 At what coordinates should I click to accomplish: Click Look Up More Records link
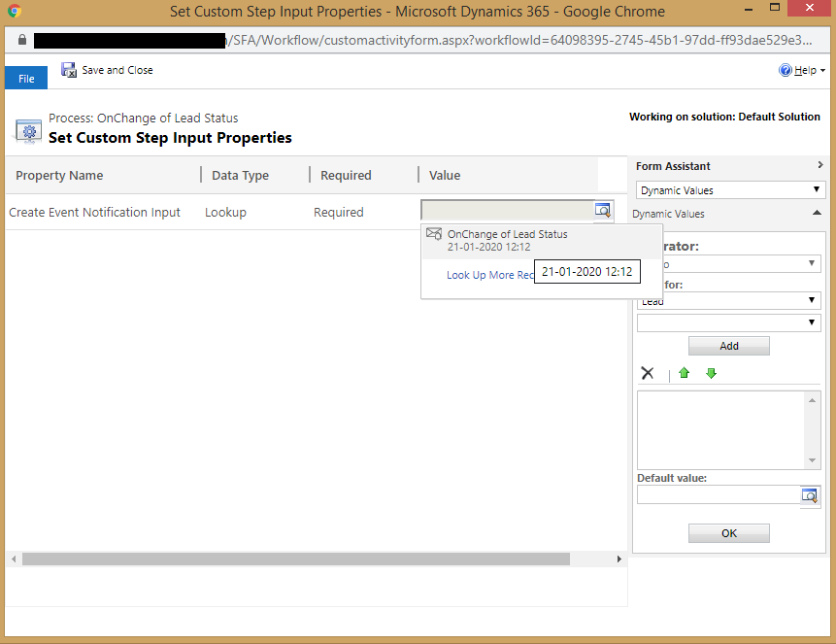point(490,275)
